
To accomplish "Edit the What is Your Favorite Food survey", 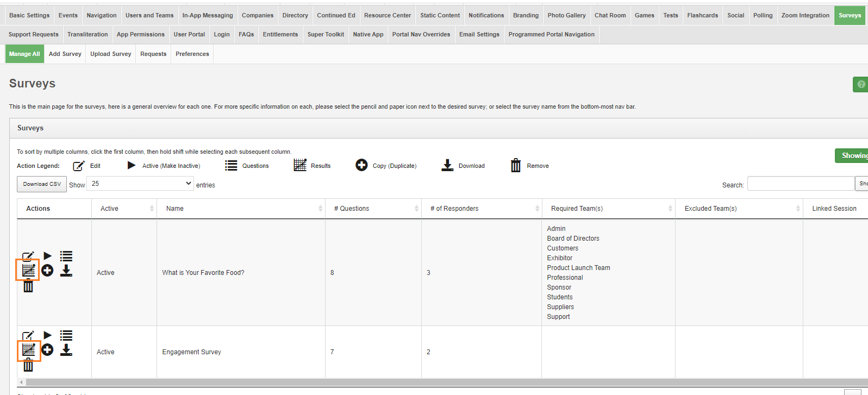I will (28, 256).
